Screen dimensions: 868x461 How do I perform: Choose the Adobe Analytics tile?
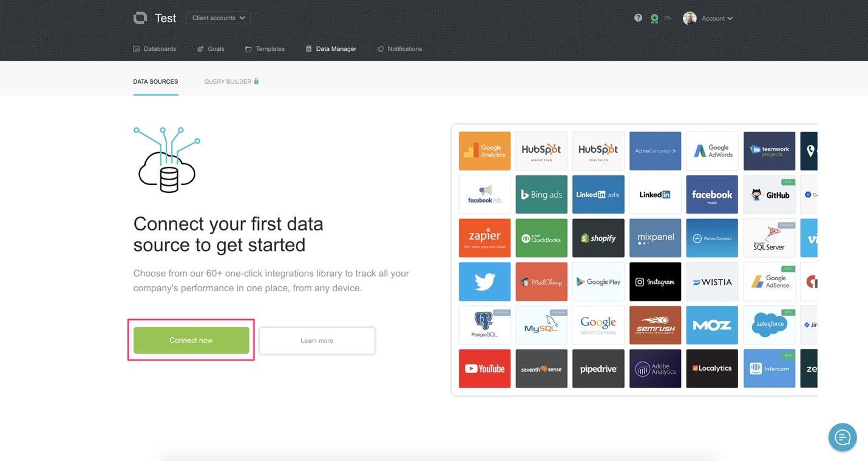click(x=655, y=368)
